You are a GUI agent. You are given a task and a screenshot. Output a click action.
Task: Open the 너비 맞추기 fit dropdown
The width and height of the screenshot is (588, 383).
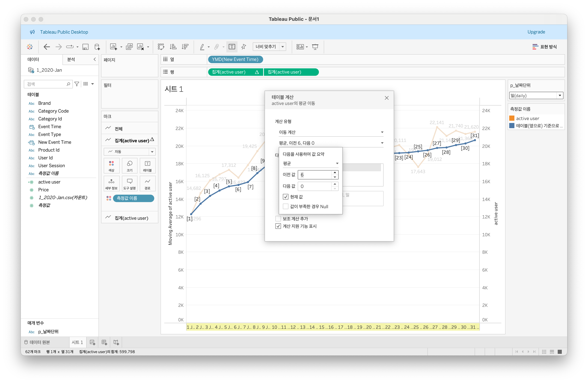tap(283, 47)
